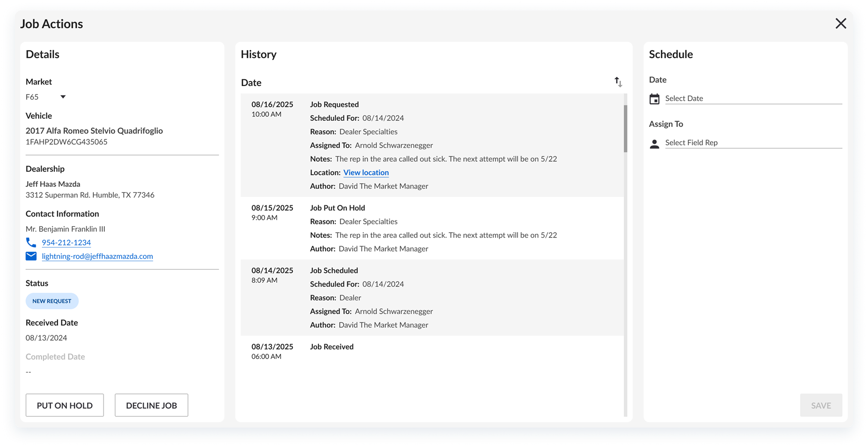The image size is (868, 447).
Task: Click the phone icon next to contact number
Action: click(31, 242)
